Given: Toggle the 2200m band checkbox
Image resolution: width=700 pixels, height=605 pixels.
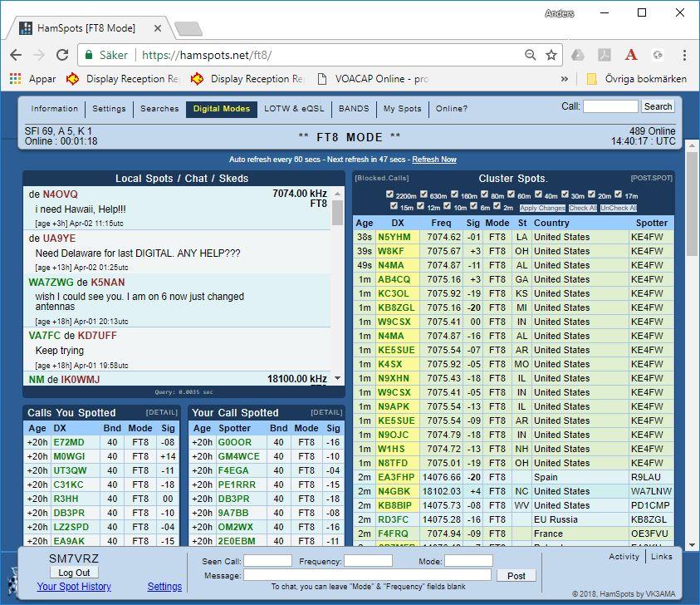Looking at the screenshot, I should (x=389, y=194).
